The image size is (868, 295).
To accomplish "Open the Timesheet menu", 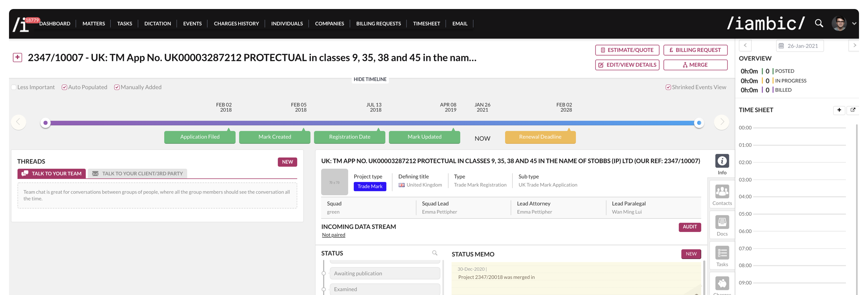I will pos(427,24).
